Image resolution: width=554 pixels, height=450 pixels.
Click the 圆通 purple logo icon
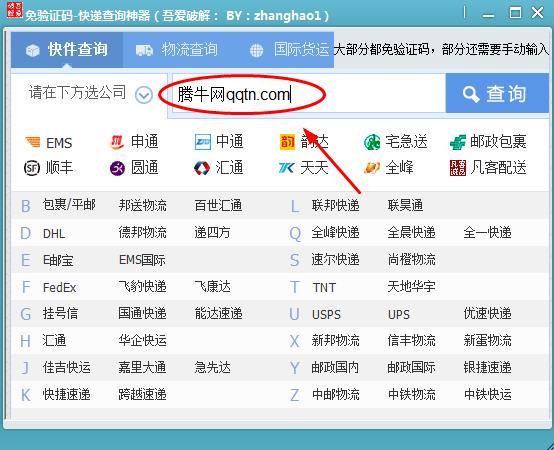pyautogui.click(x=117, y=168)
